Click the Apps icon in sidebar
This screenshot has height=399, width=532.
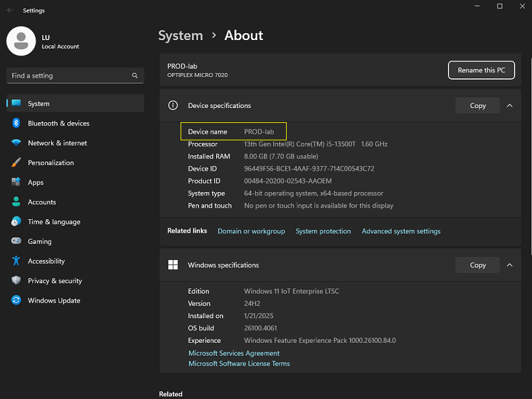click(x=16, y=182)
